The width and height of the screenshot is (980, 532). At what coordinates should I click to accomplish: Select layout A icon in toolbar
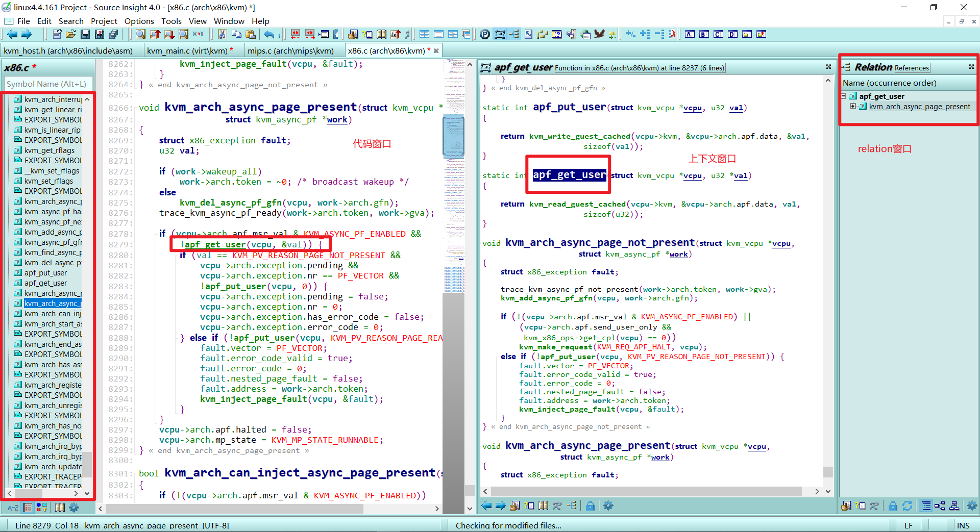coord(690,34)
